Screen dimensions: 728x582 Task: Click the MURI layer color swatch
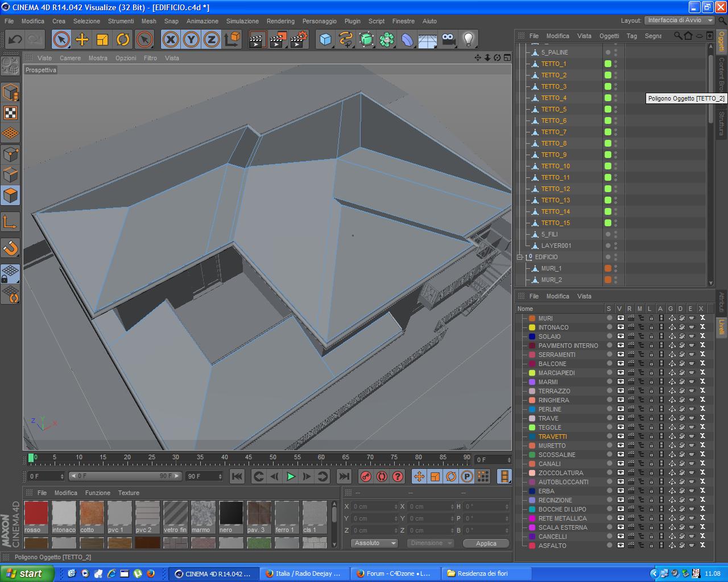coord(532,318)
